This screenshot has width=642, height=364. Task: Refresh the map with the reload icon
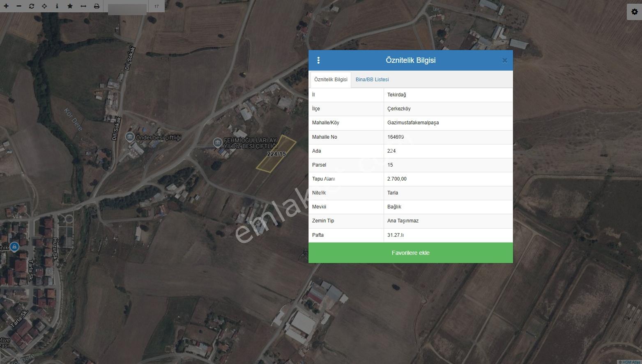(x=32, y=6)
